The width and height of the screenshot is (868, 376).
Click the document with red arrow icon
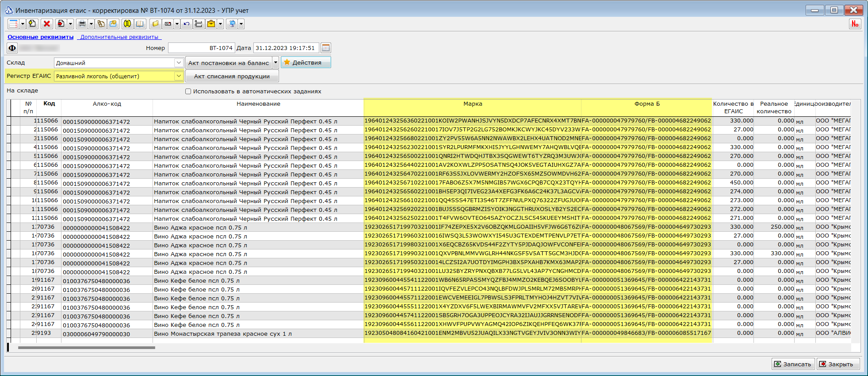pos(61,24)
